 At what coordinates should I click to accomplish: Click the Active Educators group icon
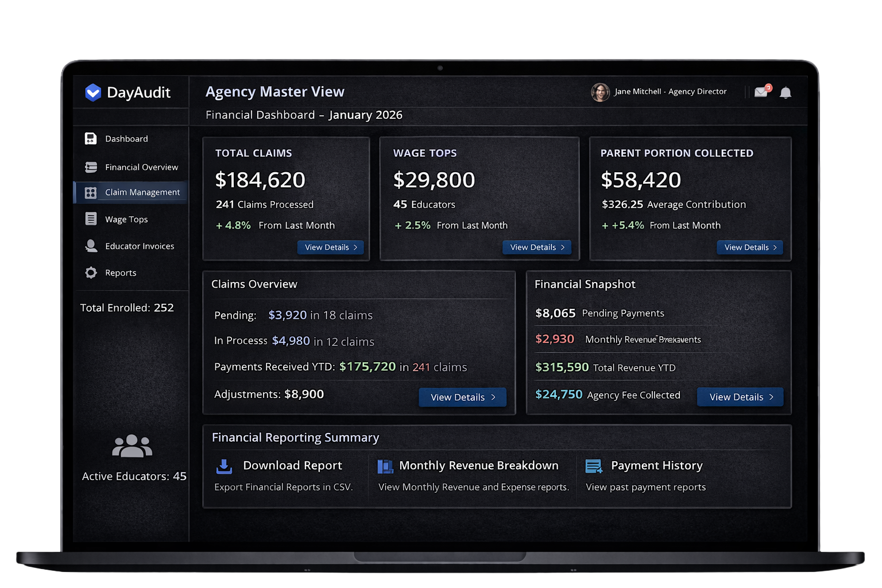pos(133,445)
